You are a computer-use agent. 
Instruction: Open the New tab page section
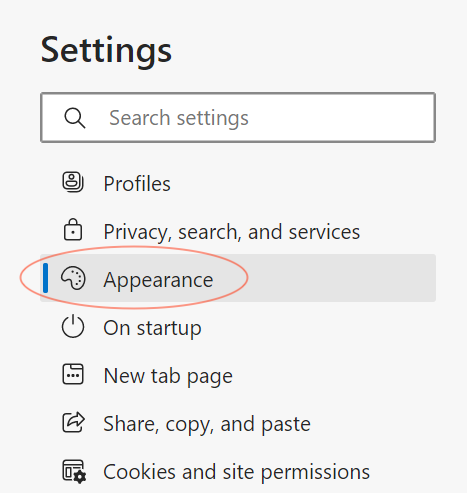coord(238,375)
